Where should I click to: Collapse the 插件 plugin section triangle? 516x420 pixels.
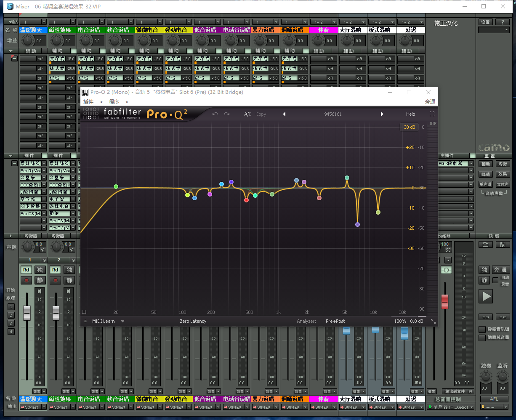click(x=11, y=156)
